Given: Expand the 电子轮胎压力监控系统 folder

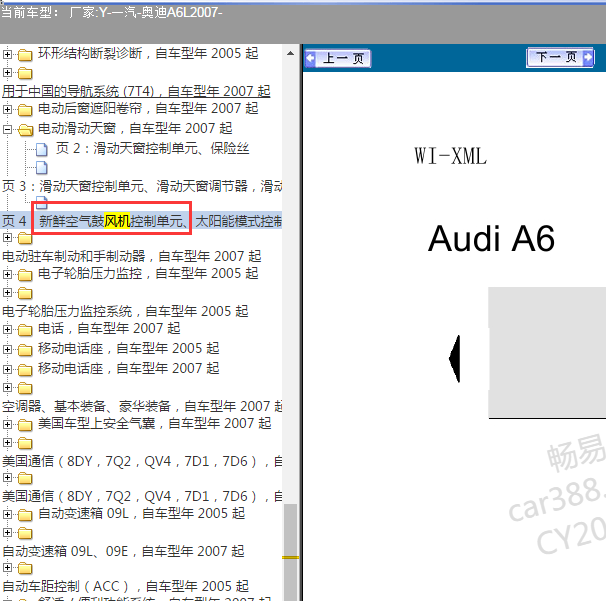Looking at the screenshot, I should [7, 293].
